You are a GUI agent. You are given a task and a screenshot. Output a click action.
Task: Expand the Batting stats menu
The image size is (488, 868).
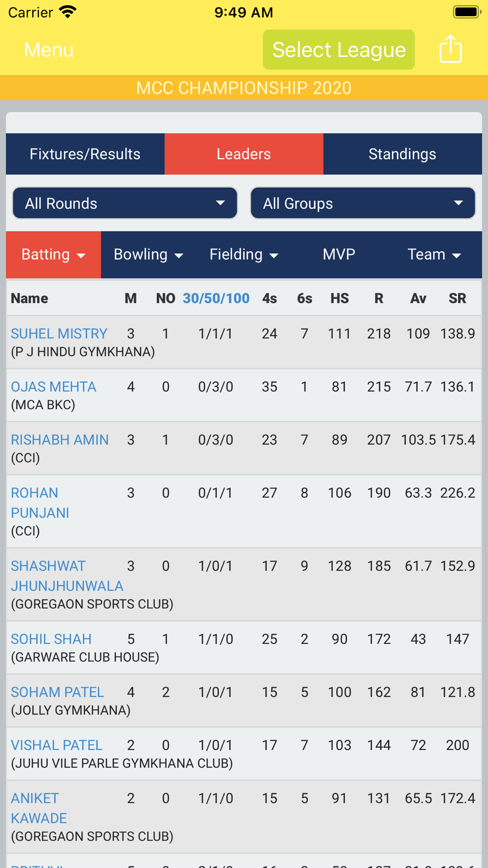pyautogui.click(x=53, y=255)
